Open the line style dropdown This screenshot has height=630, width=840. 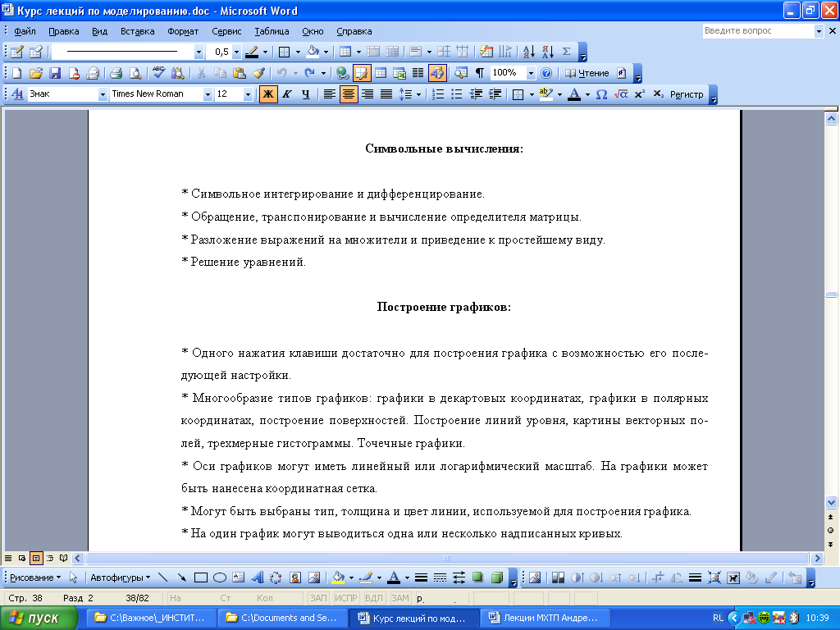(199, 52)
